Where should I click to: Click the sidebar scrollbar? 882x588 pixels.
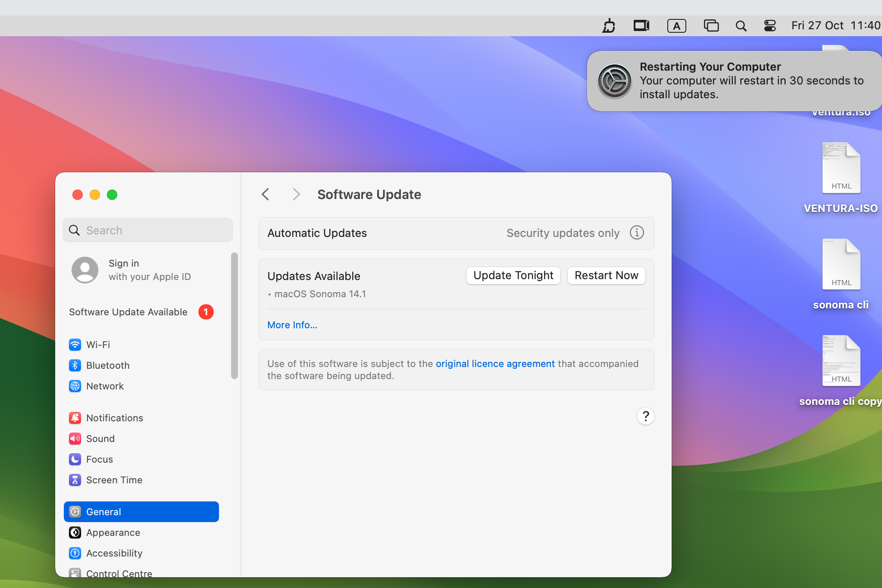[235, 316]
